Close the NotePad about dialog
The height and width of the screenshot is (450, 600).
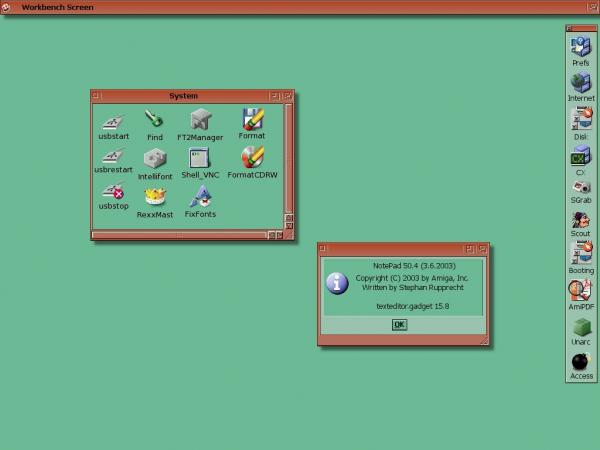323,248
